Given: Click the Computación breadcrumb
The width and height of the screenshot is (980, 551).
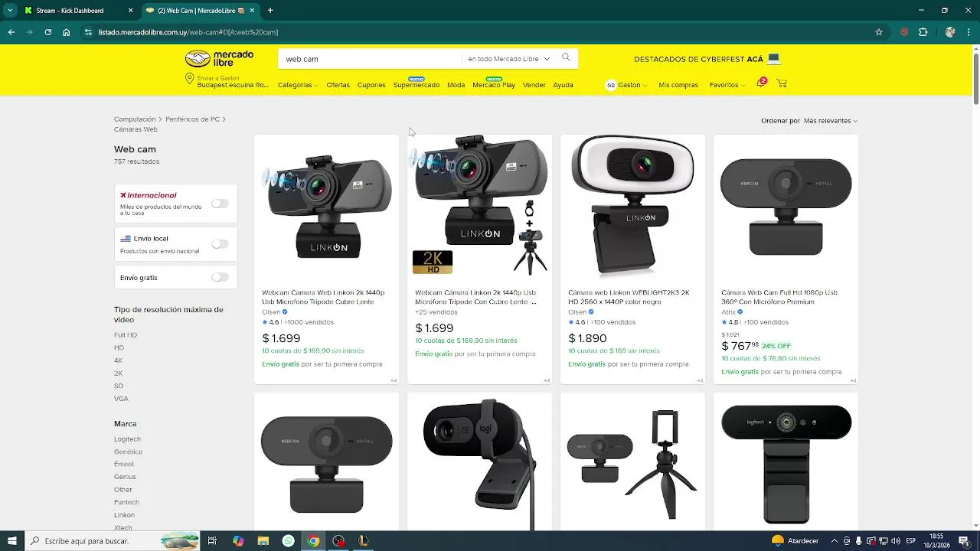Looking at the screenshot, I should (x=135, y=119).
